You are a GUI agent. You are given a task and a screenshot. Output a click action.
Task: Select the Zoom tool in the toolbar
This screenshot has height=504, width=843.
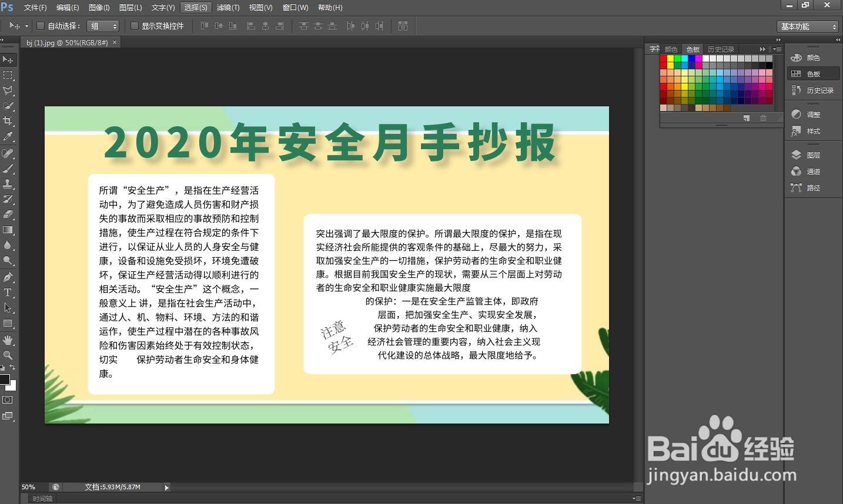point(8,354)
